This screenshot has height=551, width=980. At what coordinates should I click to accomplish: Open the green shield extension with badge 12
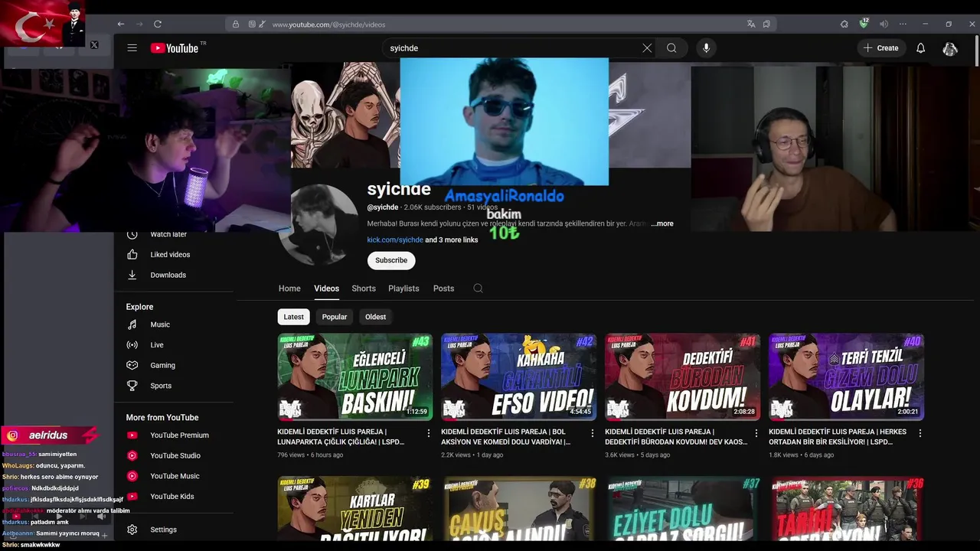864,24
